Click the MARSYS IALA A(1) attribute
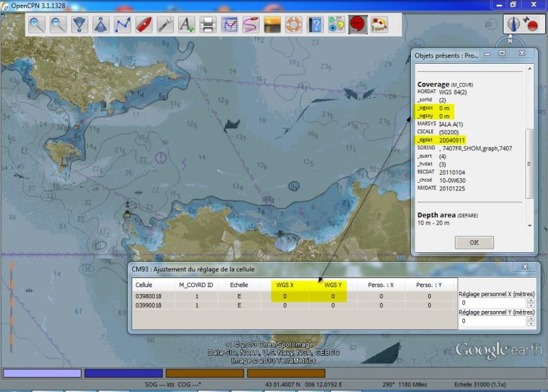This screenshot has height=392, width=548. point(440,124)
